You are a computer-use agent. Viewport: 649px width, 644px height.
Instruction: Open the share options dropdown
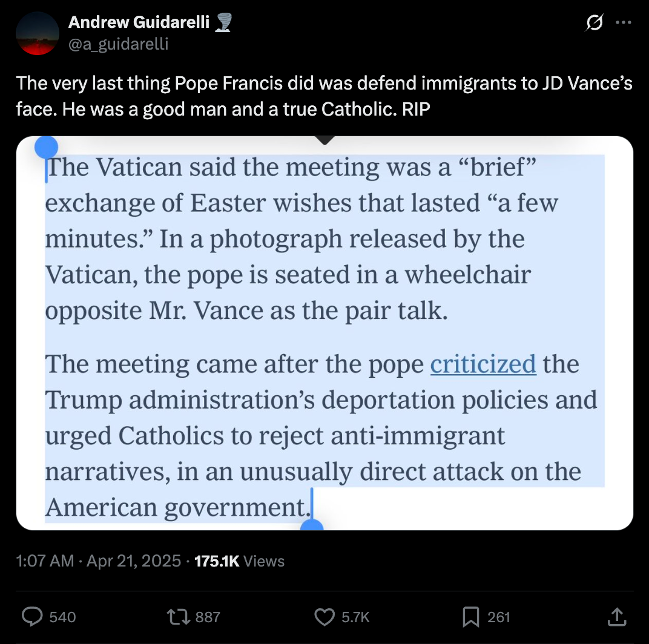616,617
